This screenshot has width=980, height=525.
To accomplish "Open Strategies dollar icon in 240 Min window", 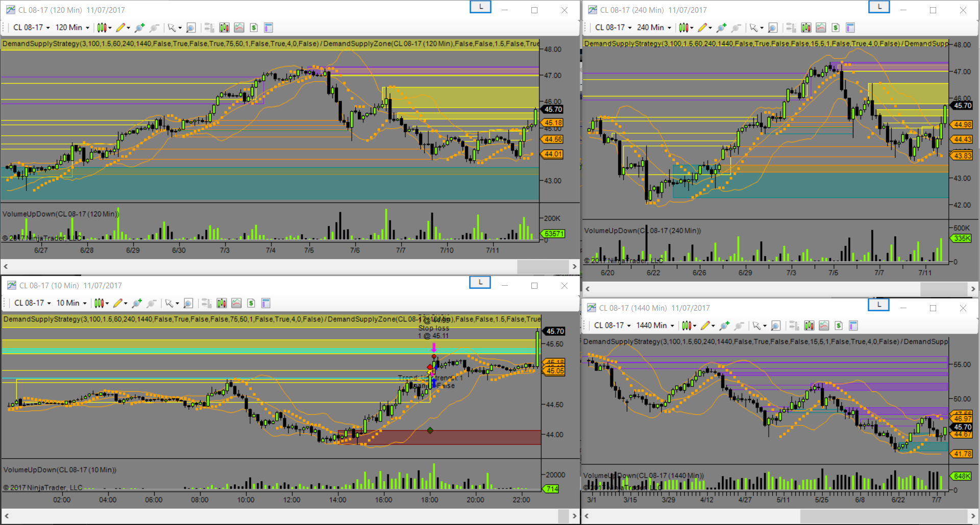I will click(x=836, y=28).
